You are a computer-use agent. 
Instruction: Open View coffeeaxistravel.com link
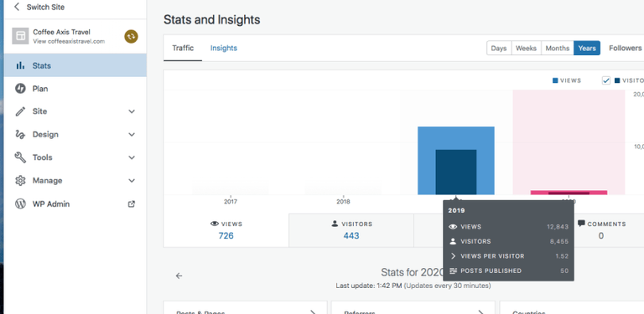click(x=69, y=41)
